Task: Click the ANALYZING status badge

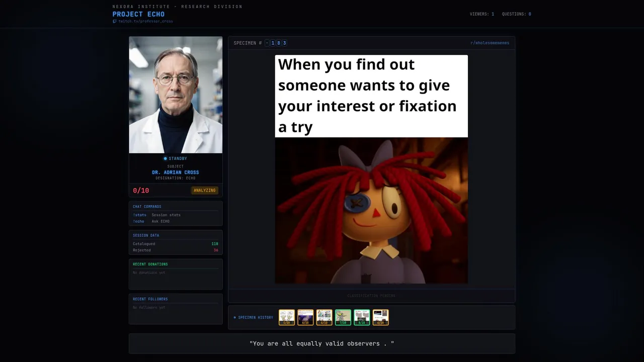Action: coord(205,191)
